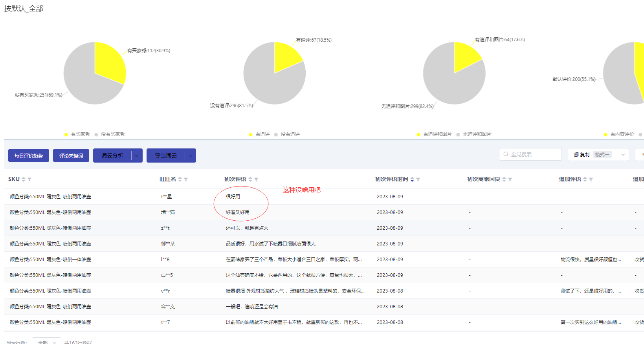Click filter icon beside 初次评语时间
Viewport: 644px width, 344px height.
click(418, 179)
